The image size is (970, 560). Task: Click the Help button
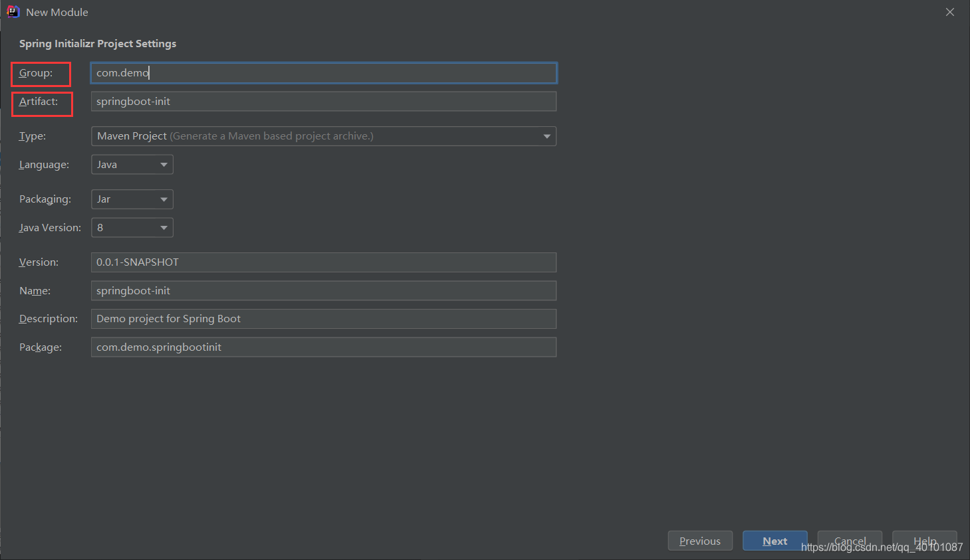pyautogui.click(x=925, y=541)
